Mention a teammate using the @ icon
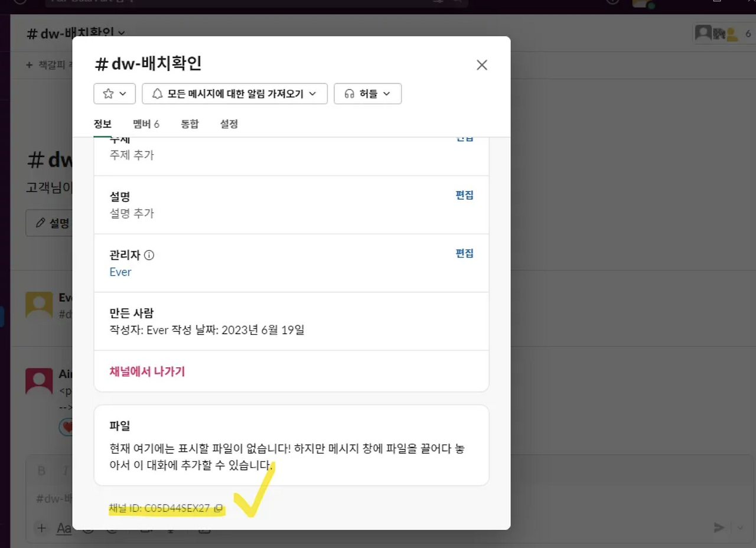Viewport: 756px width, 548px height. click(x=112, y=529)
